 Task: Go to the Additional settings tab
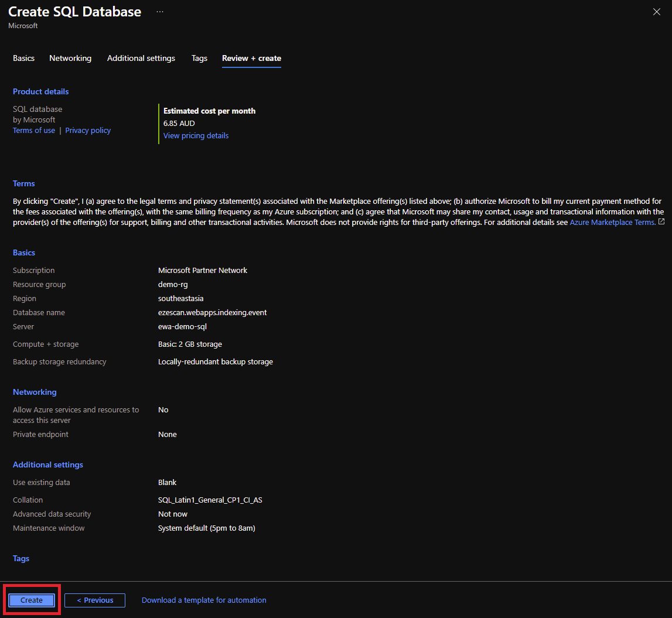[141, 58]
